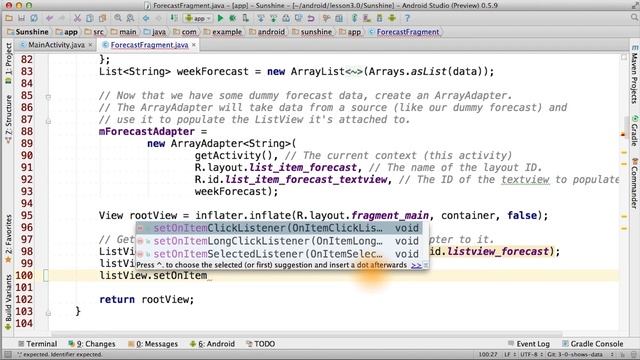The height and width of the screenshot is (360, 640).
Task: Open the 0: Messages tool tab
Action: pos(153,344)
